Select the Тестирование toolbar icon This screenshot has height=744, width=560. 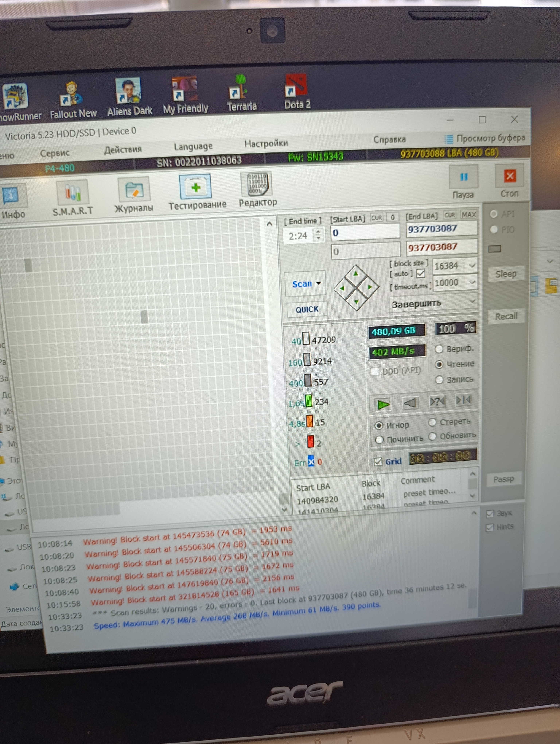coord(195,187)
